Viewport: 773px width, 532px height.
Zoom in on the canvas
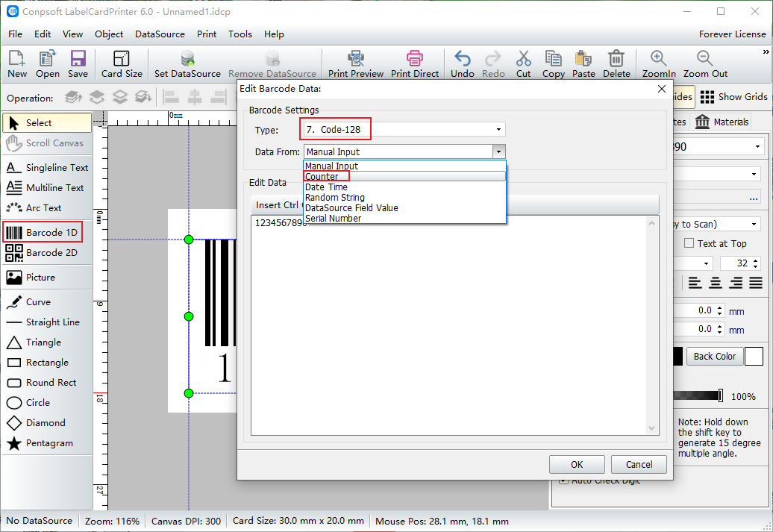[x=659, y=63]
